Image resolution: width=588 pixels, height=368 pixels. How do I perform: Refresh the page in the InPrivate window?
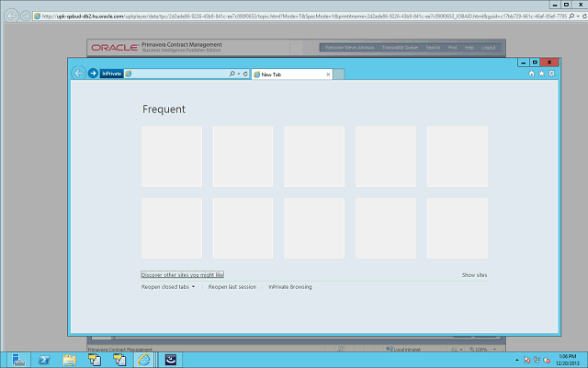coord(245,74)
